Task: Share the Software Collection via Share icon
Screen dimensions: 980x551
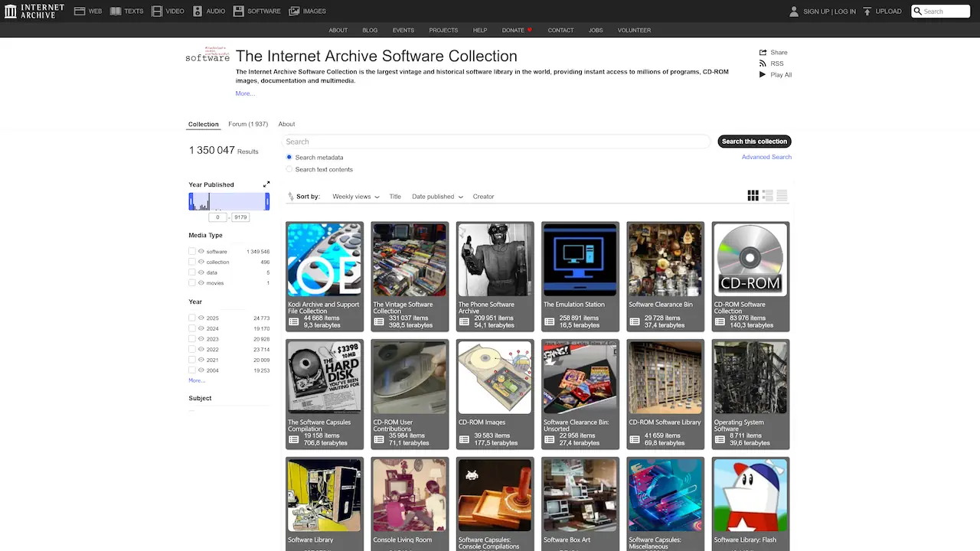Action: click(763, 52)
